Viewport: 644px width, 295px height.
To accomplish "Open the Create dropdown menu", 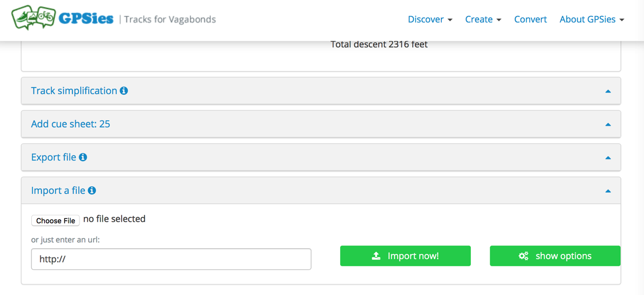I will [483, 19].
